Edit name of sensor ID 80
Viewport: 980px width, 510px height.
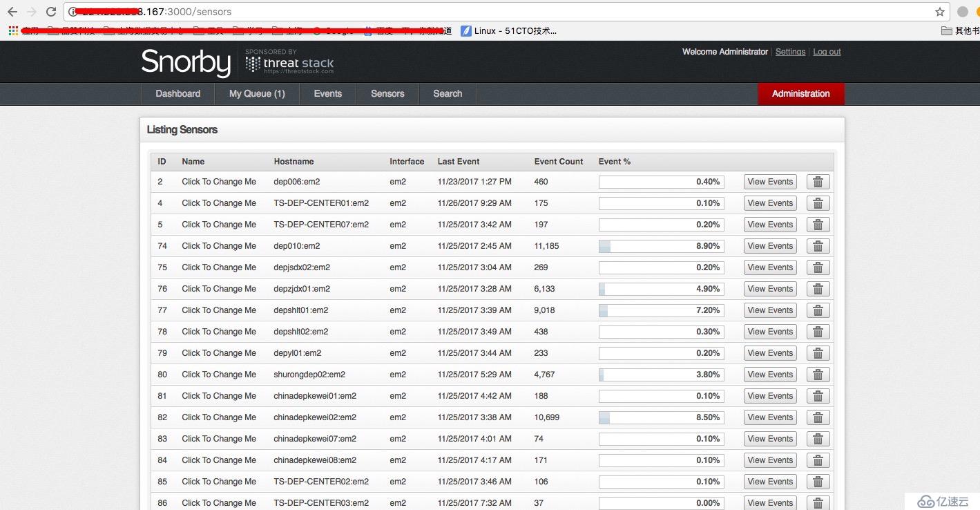click(219, 375)
